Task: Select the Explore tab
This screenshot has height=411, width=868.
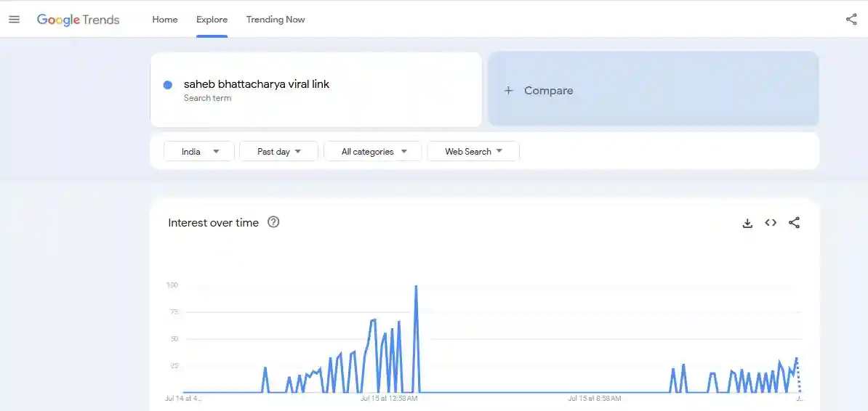Action: coord(212,20)
